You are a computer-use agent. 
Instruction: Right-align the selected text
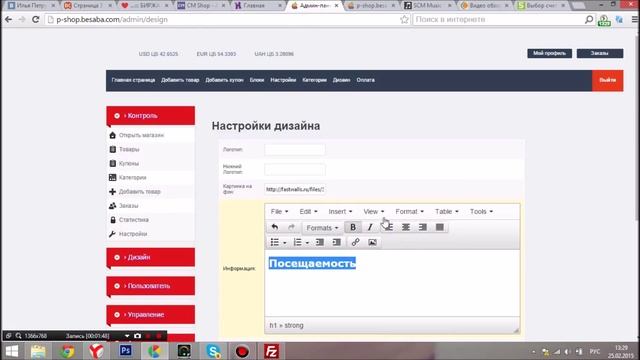(x=422, y=227)
